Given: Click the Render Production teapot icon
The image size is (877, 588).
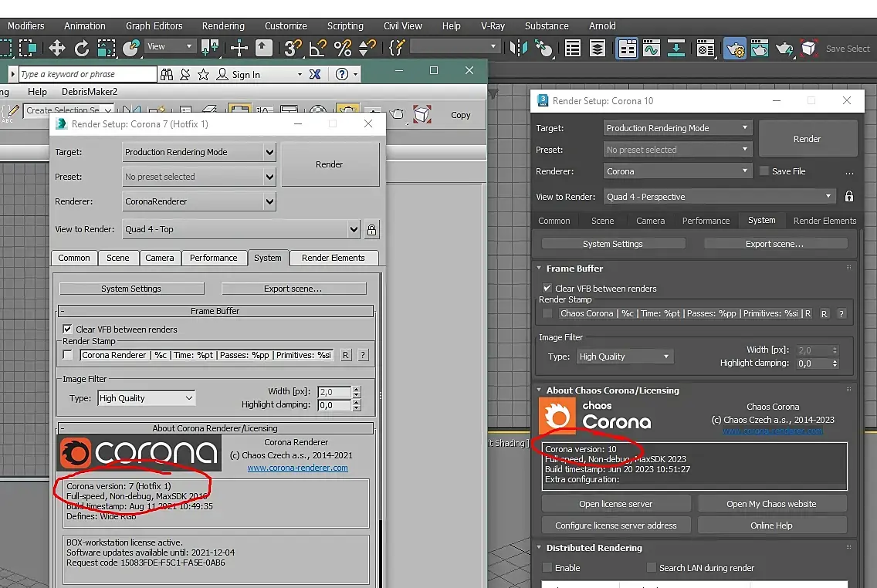Looking at the screenshot, I should point(784,49).
